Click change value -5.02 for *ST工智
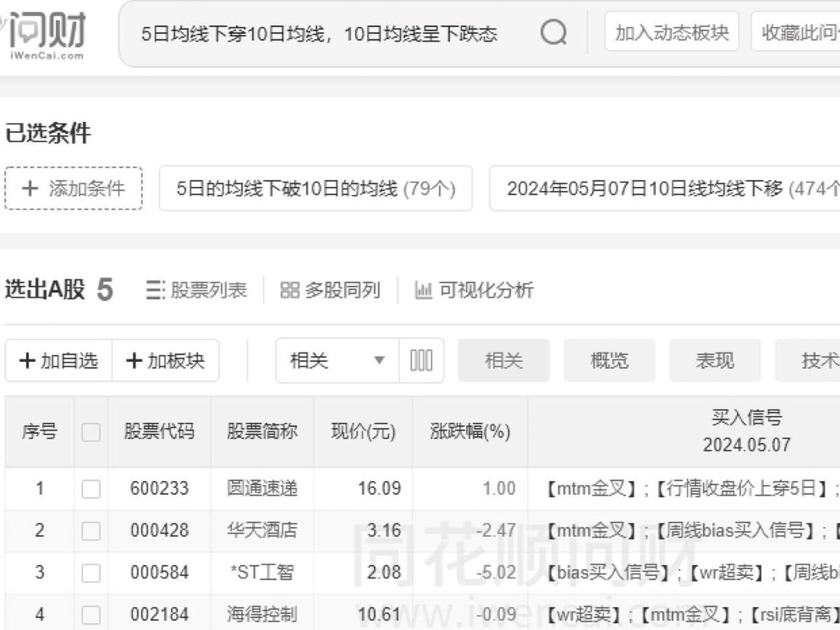This screenshot has height=630, width=840. tap(496, 573)
